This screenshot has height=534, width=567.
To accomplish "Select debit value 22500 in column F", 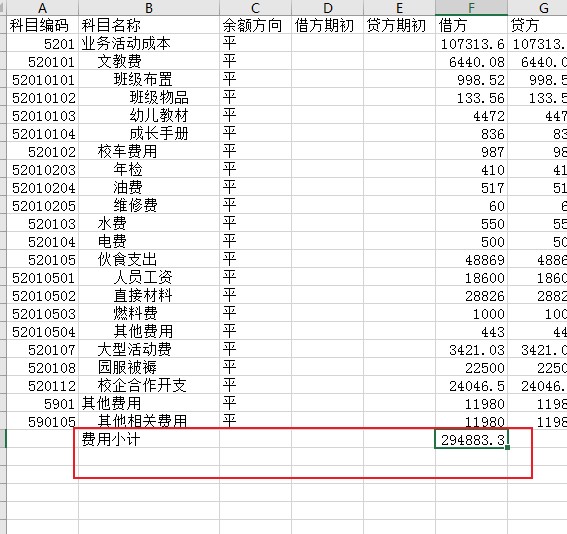I will pyautogui.click(x=471, y=367).
